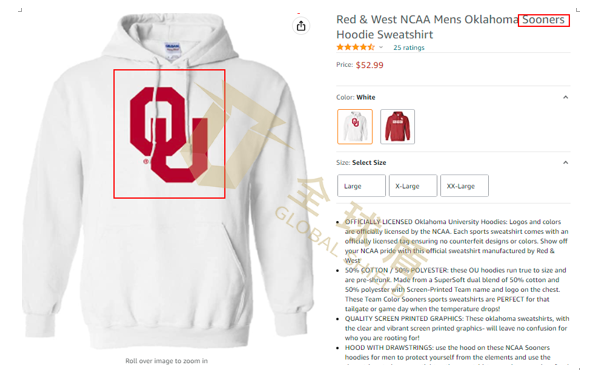This screenshot has width=594, height=373.
Task: Click the main white hoodie product image
Action: (x=167, y=182)
